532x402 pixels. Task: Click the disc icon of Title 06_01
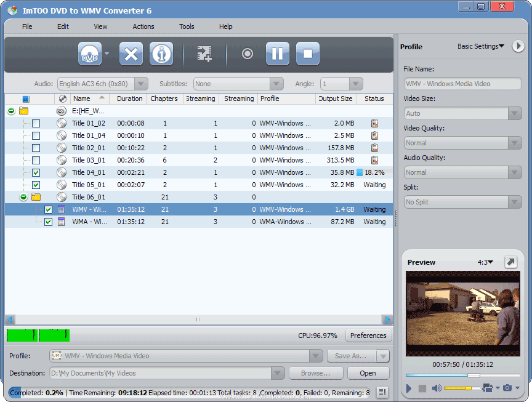click(62, 197)
